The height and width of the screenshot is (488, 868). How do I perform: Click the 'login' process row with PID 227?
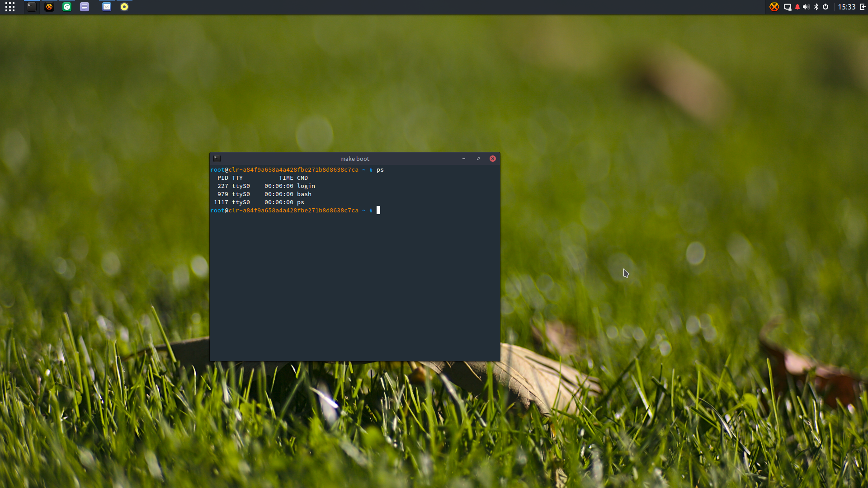(264, 186)
